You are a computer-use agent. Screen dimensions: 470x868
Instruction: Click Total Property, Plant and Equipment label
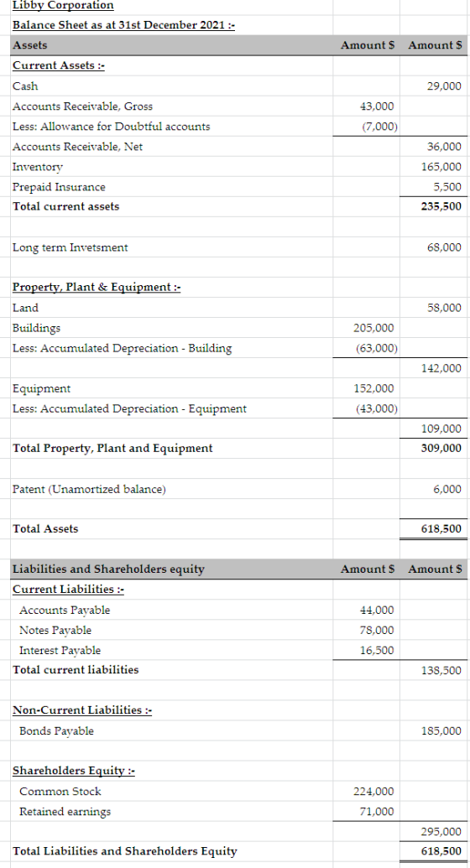tap(112, 449)
